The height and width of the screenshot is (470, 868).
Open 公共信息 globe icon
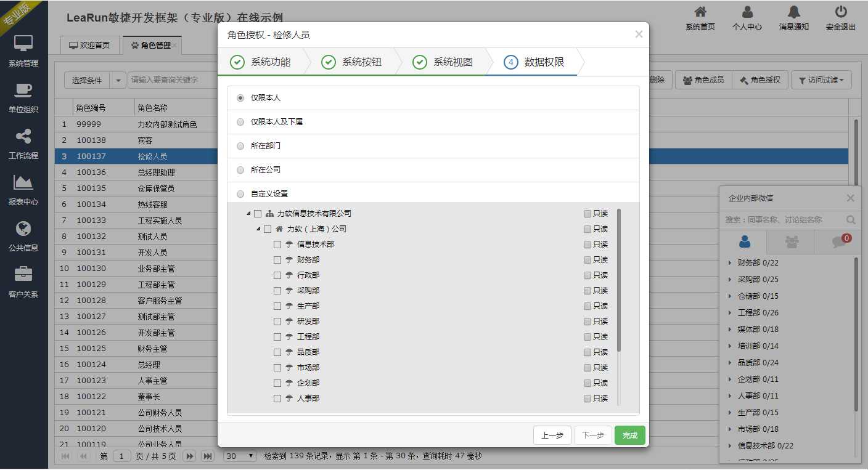click(23, 229)
